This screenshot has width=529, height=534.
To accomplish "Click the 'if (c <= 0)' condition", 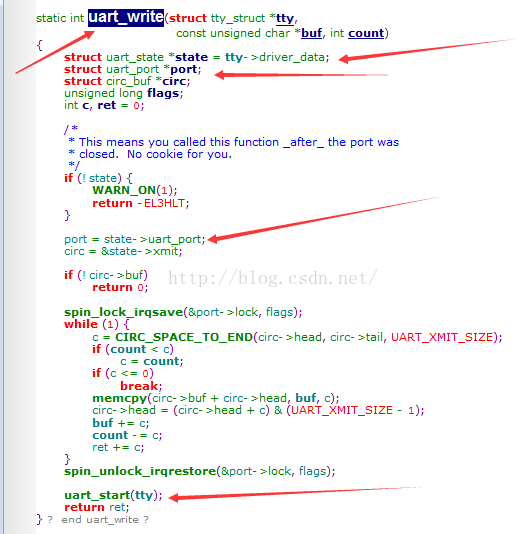I will click(123, 374).
